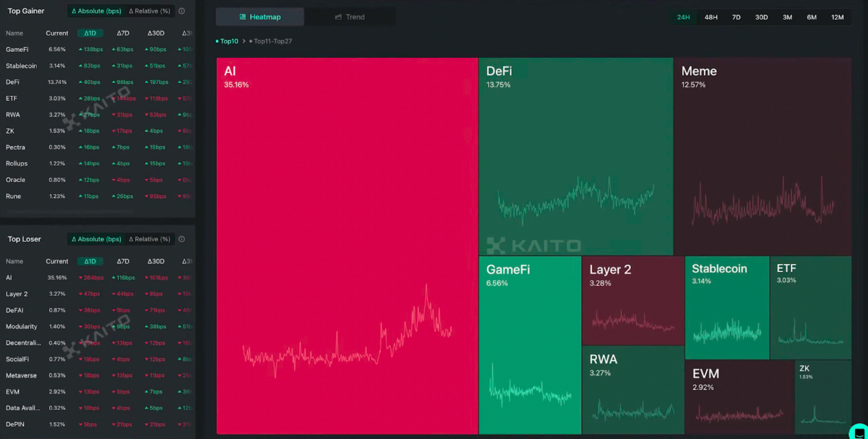Screen dimensions: 868x439
Task: Open the ZK heatmap tile
Action: click(823, 397)
